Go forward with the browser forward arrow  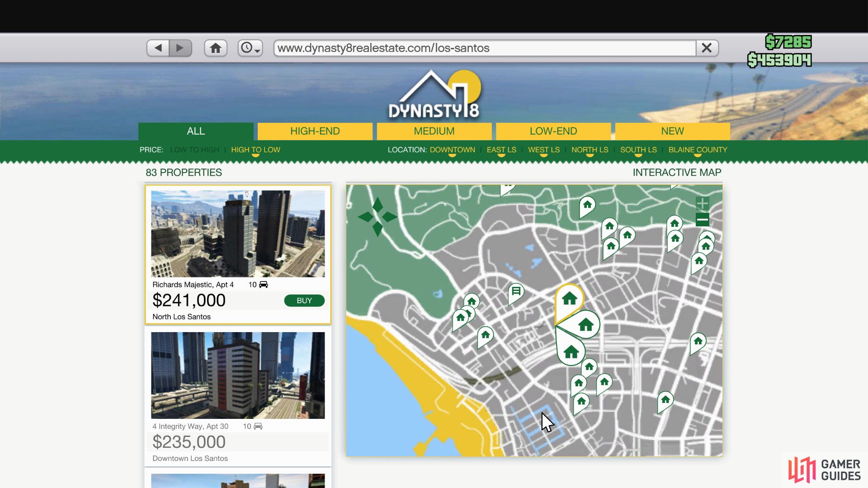coord(180,48)
